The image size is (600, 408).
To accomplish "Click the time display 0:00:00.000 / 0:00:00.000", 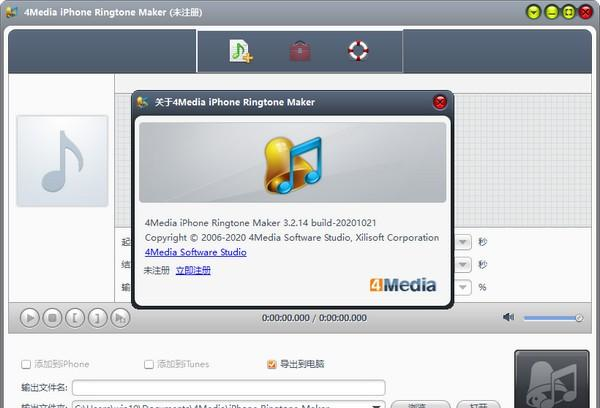I will [314, 318].
